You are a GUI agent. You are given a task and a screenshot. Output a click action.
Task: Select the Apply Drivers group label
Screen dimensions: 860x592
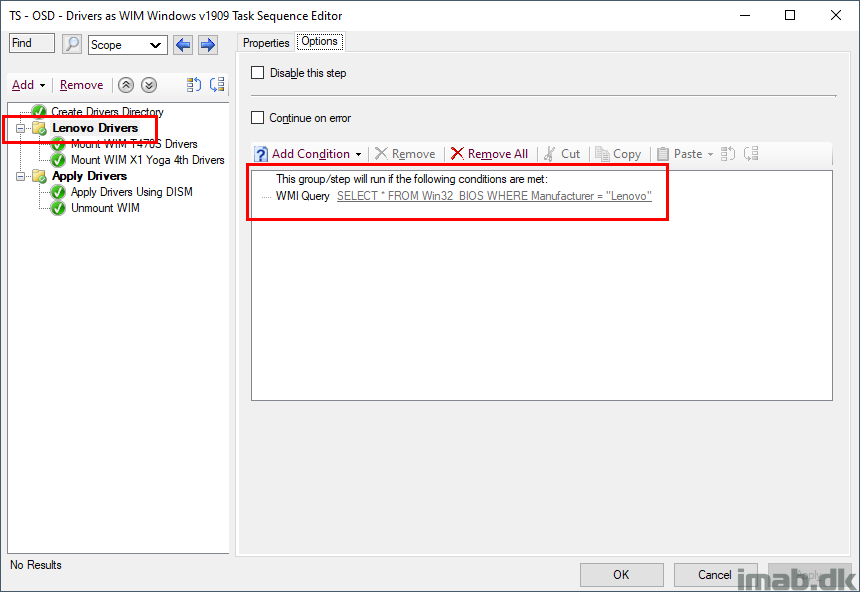tap(89, 176)
